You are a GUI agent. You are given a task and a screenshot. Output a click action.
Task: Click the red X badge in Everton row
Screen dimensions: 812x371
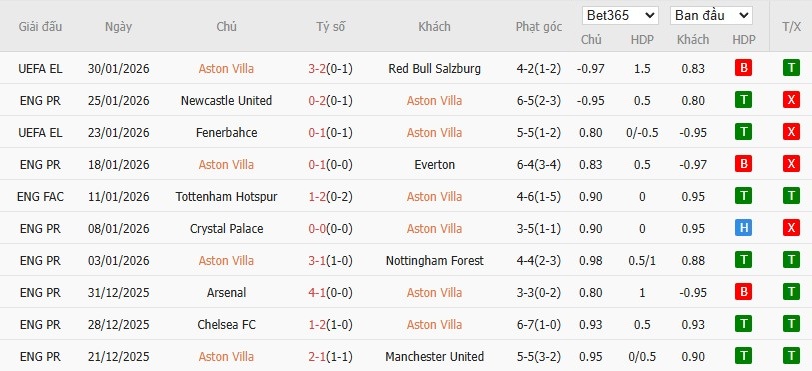click(x=791, y=164)
